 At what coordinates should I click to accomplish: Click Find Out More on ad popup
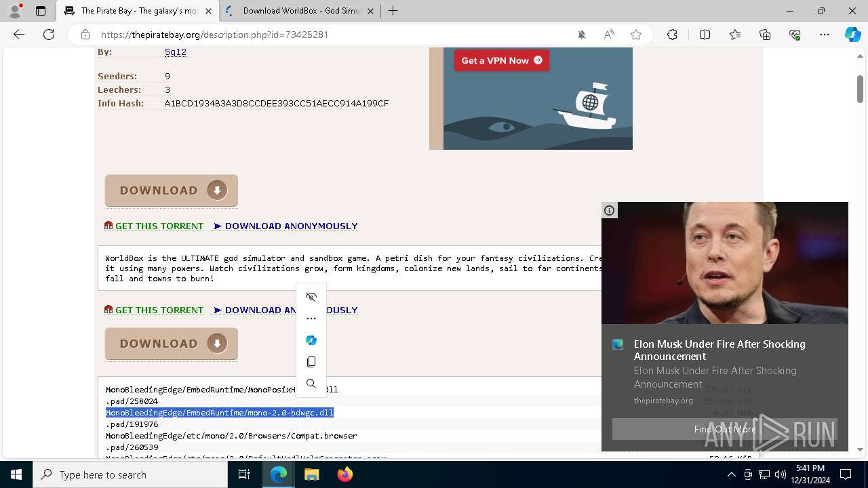pyautogui.click(x=725, y=429)
